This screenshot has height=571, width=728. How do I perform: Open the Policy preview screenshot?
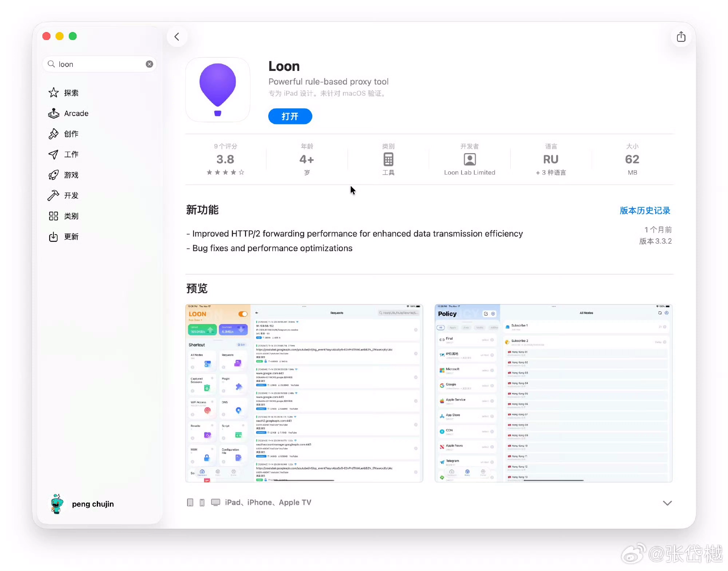click(554, 393)
